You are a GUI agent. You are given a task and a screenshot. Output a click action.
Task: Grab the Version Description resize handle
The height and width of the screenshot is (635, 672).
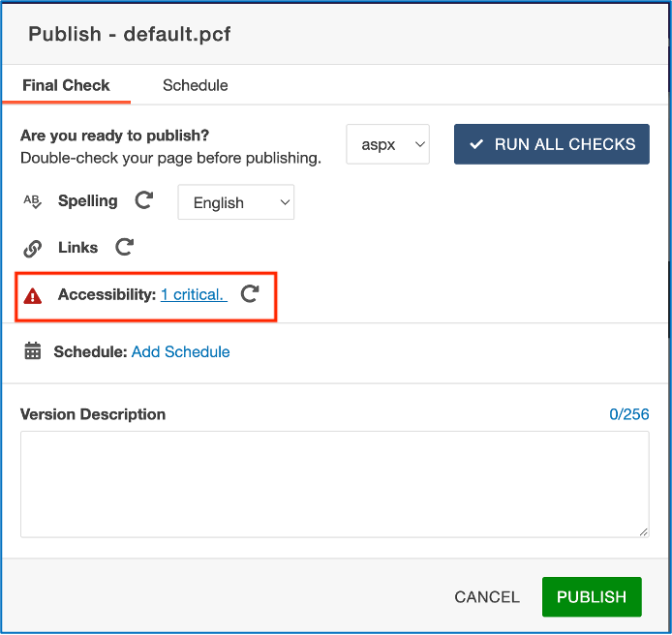pos(643,531)
